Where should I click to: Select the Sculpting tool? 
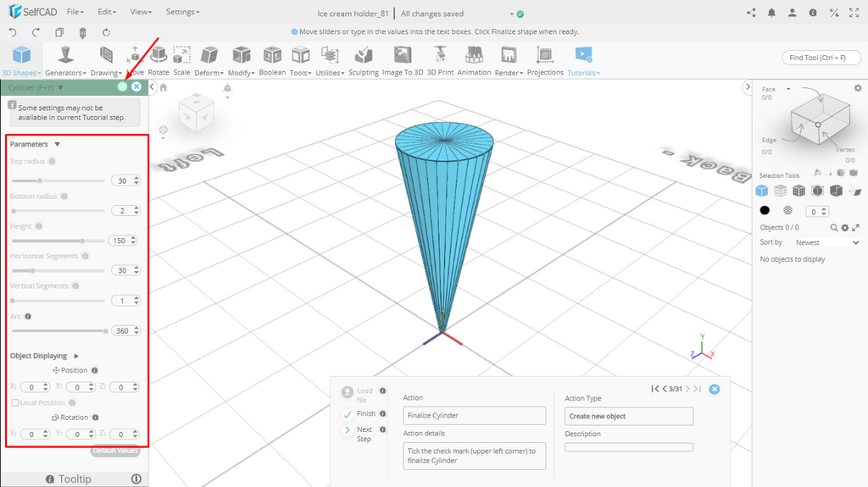pos(364,61)
